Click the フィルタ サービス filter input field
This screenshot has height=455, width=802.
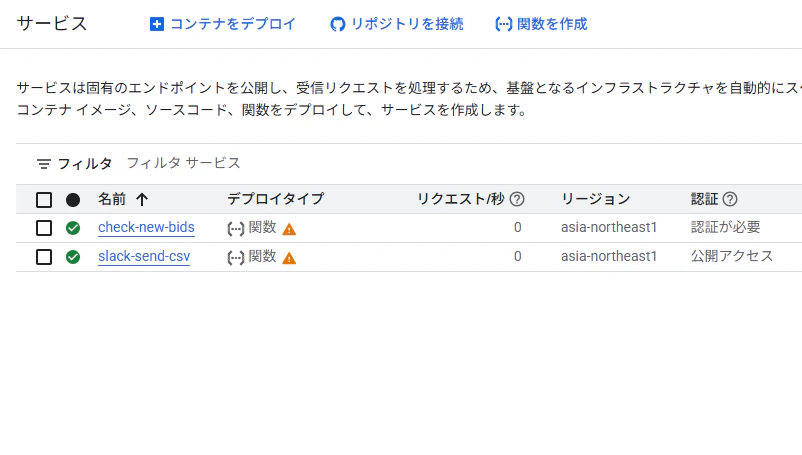(460, 164)
